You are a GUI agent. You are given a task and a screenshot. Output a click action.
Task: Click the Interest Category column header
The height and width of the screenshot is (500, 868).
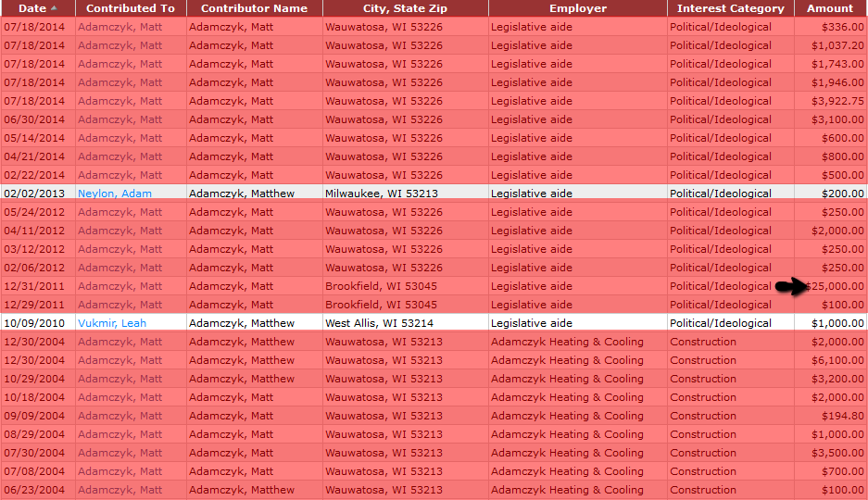(x=730, y=8)
